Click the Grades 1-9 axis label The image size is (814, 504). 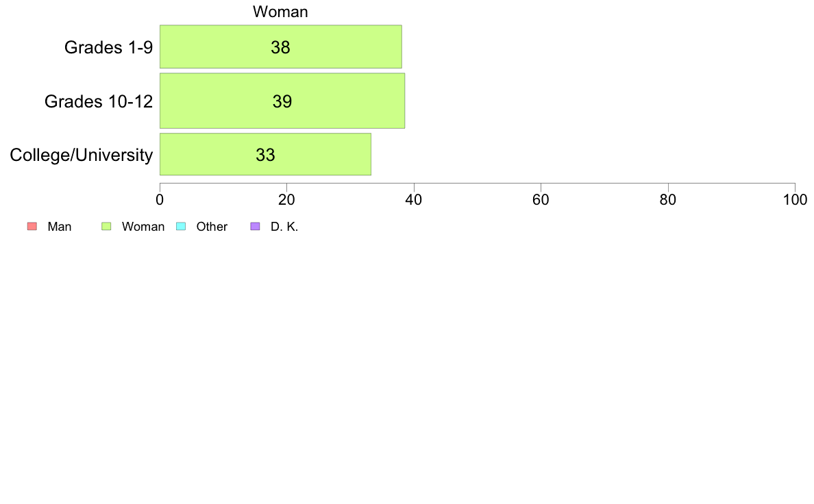[108, 47]
